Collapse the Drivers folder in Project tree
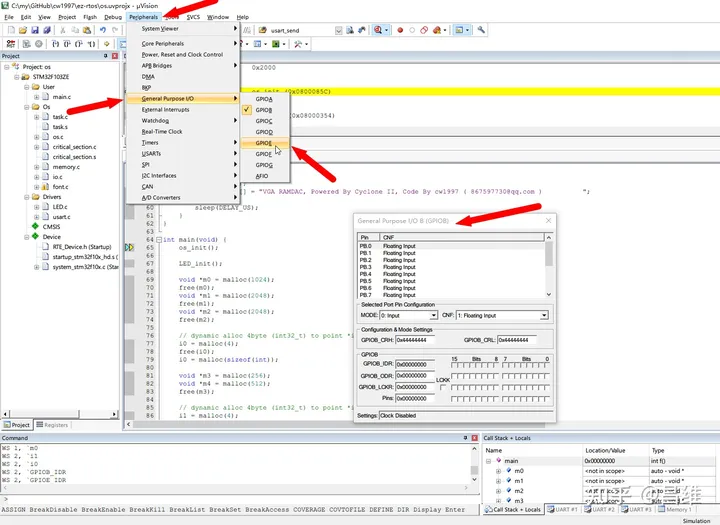 [27, 197]
